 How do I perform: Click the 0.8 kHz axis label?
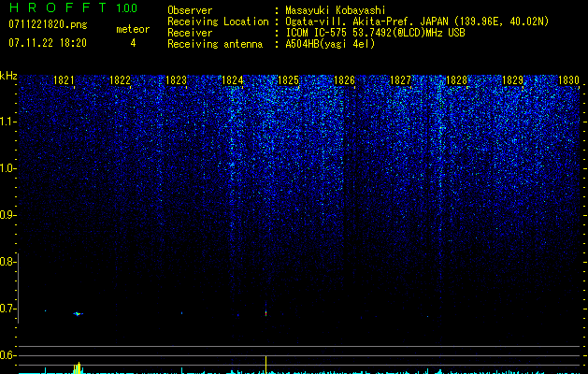(7, 262)
